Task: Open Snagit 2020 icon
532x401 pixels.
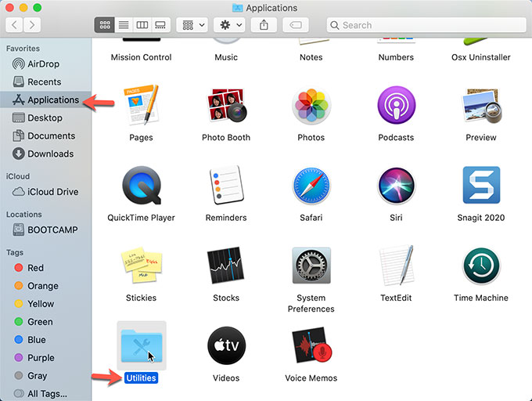Action: [481, 185]
